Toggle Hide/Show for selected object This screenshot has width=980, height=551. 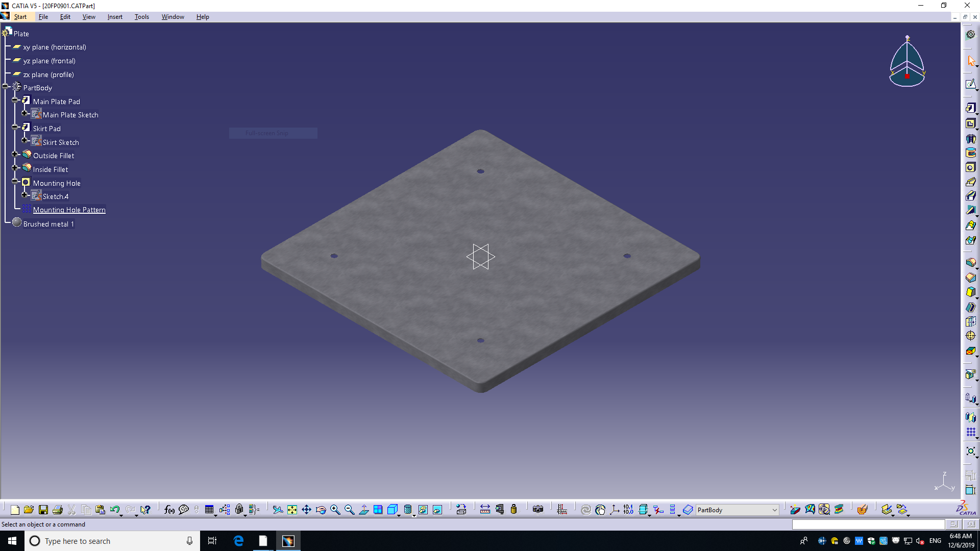pos(423,510)
